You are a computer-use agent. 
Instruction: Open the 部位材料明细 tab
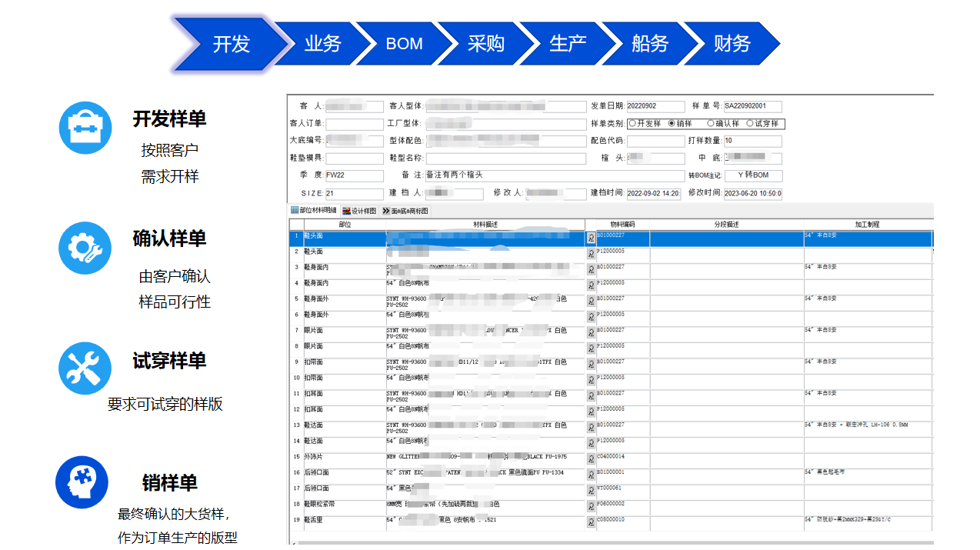[x=314, y=211]
